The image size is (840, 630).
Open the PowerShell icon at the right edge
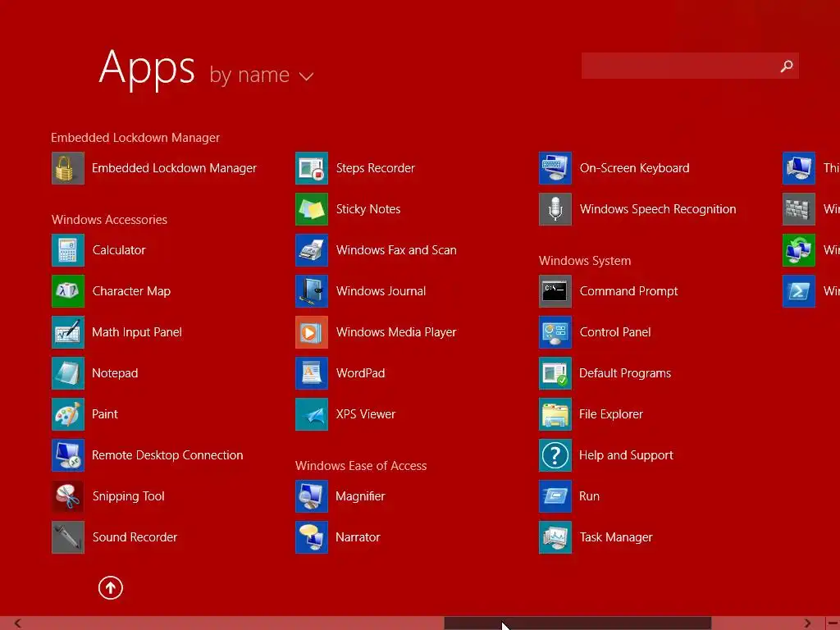click(799, 291)
